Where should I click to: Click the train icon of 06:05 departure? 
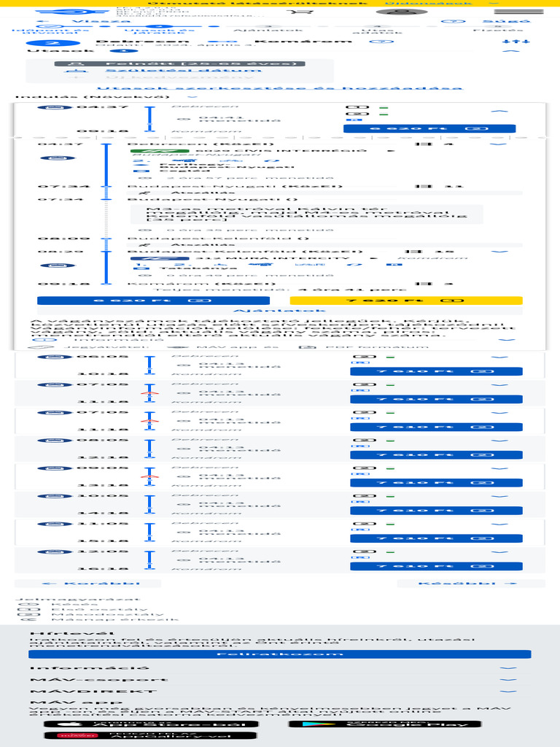tap(55, 357)
